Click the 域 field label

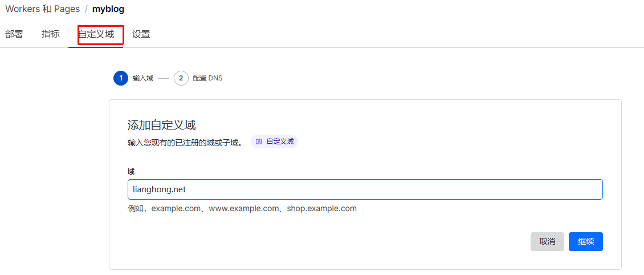point(131,171)
